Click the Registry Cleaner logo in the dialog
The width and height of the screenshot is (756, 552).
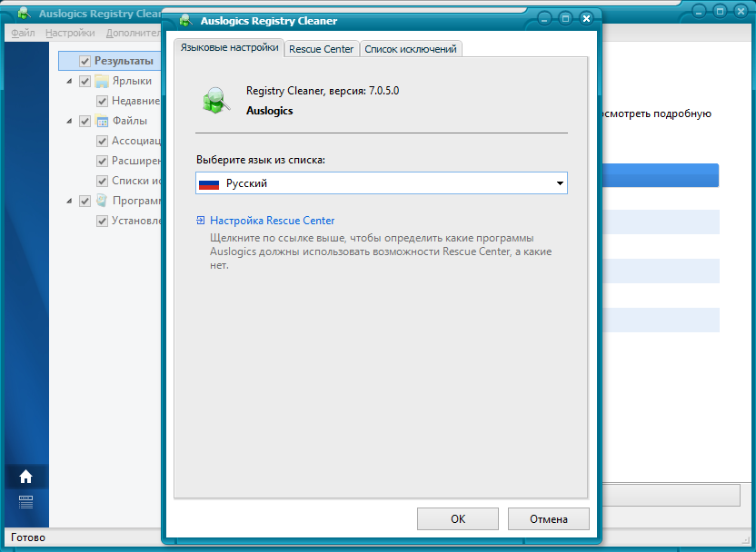pyautogui.click(x=215, y=100)
